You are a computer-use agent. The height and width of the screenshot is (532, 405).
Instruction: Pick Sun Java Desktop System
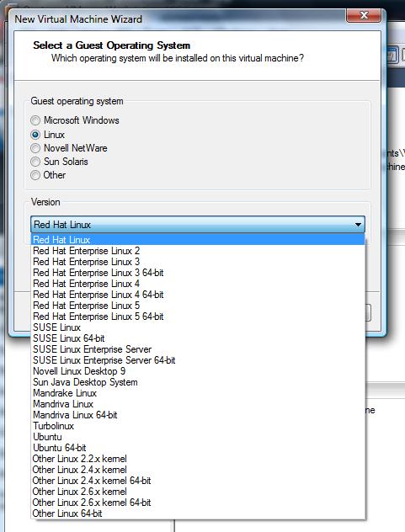(x=198, y=382)
